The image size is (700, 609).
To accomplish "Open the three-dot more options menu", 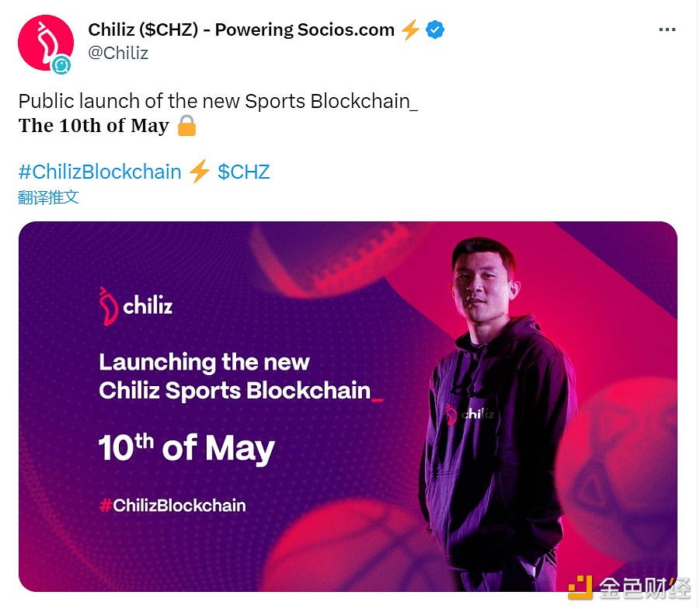I will (667, 30).
